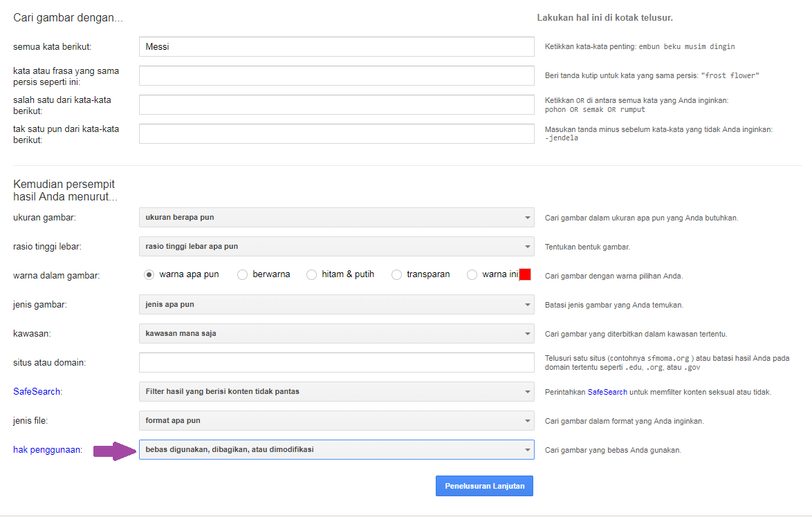
Task: Click the red color swatch
Action: point(525,274)
